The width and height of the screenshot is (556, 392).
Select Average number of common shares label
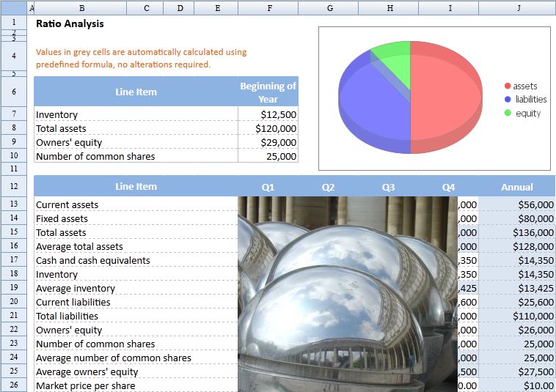click(x=114, y=358)
